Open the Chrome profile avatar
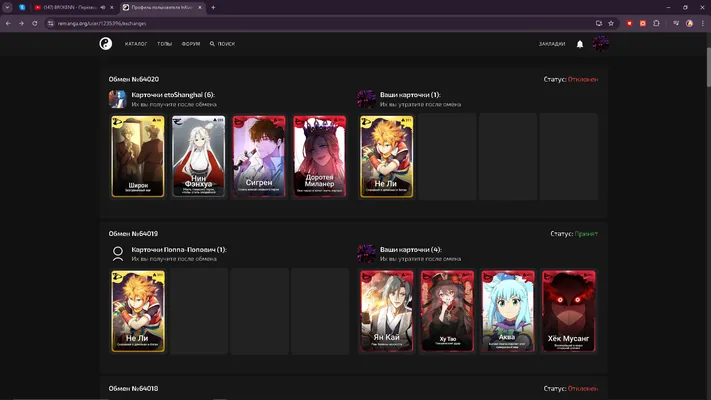 (689, 23)
